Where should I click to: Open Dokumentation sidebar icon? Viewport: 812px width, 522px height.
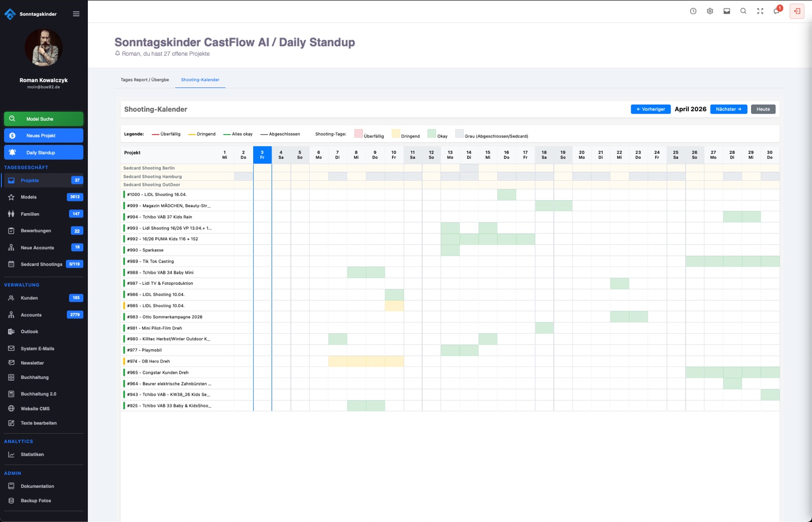[x=11, y=486]
